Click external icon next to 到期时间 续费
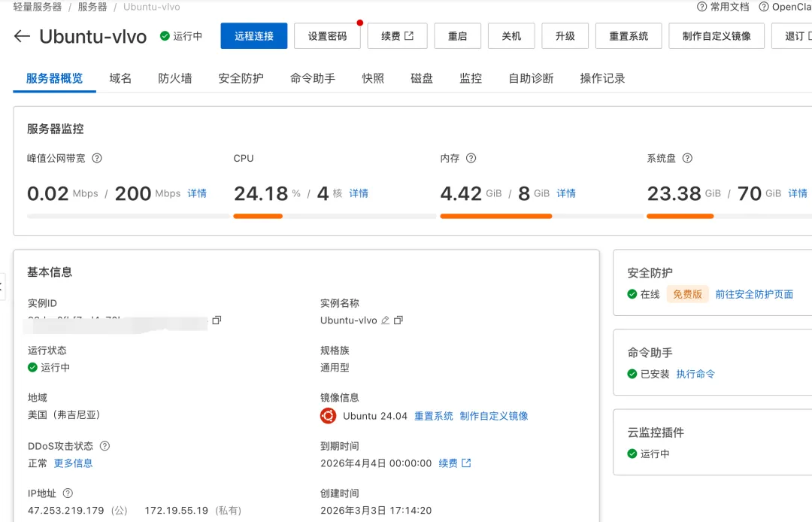This screenshot has height=522, width=812. point(466,463)
